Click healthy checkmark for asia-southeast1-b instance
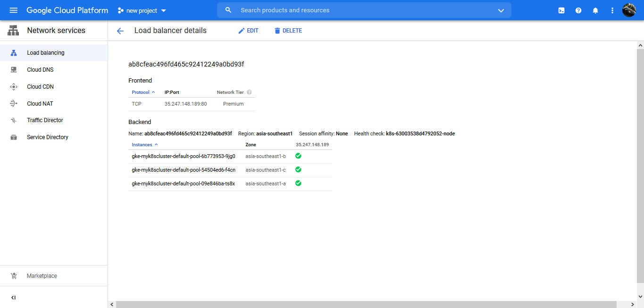Image resolution: width=644 pixels, height=308 pixels. [298, 156]
